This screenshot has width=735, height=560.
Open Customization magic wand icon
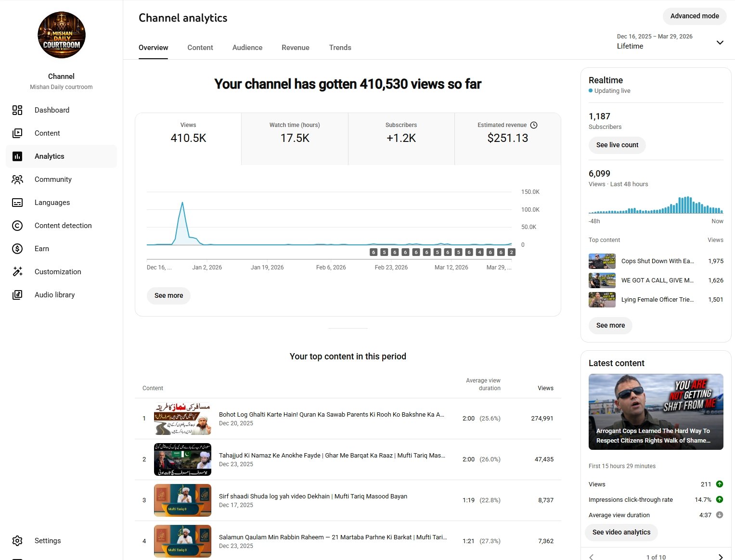tap(17, 272)
